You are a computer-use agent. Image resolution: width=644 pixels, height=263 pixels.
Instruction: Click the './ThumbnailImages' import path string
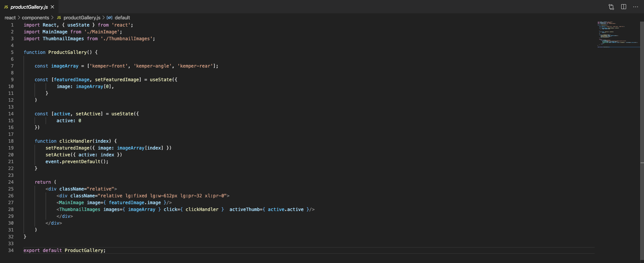point(127,39)
